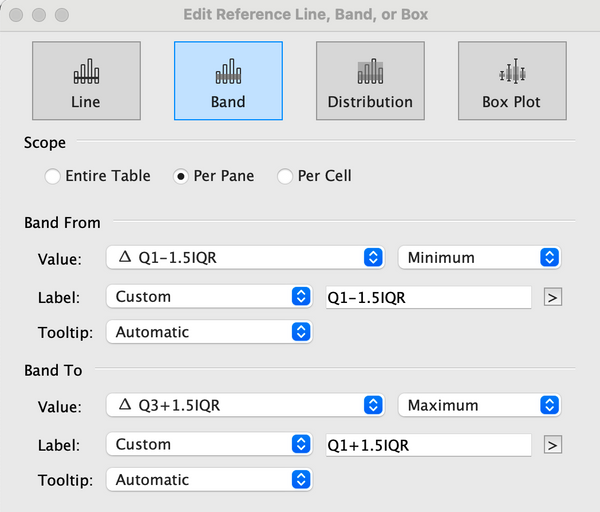
Task: Click Band To custom label text field
Action: click(428, 445)
